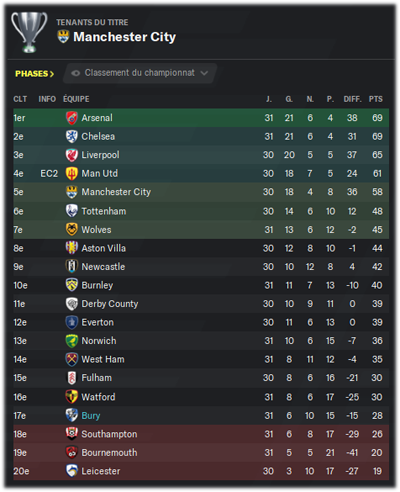Viewport: 400px width, 492px height.
Task: Expand the dropdown chevron arrow
Action: (204, 73)
